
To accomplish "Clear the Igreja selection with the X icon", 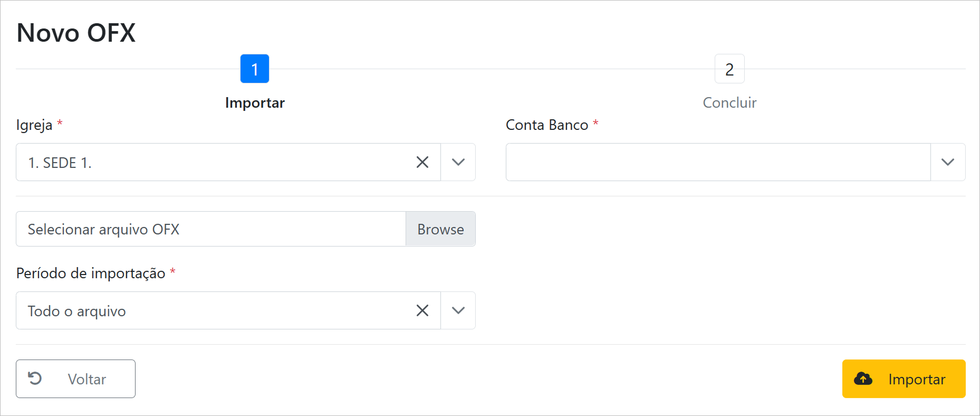I will point(422,162).
